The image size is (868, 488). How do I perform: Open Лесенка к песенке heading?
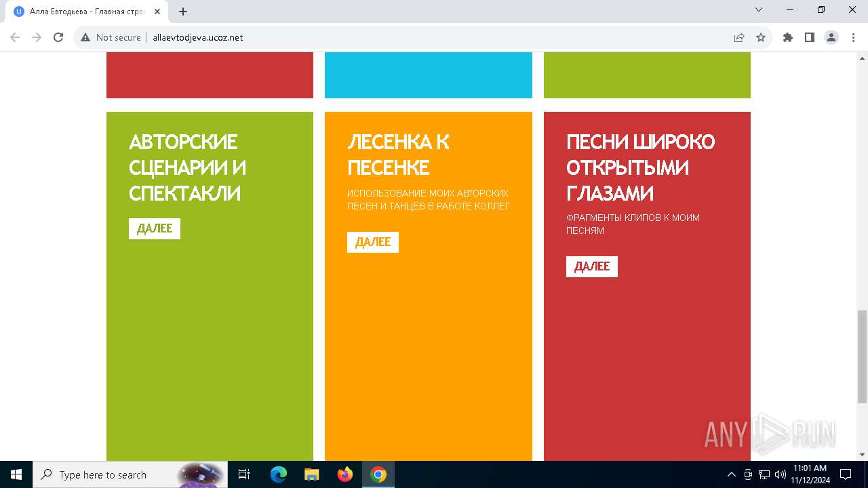tap(398, 155)
